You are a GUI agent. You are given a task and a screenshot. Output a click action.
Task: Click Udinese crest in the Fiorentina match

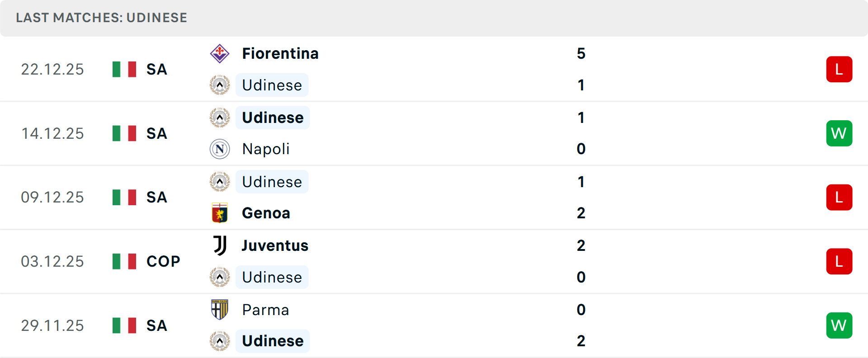[x=220, y=85]
